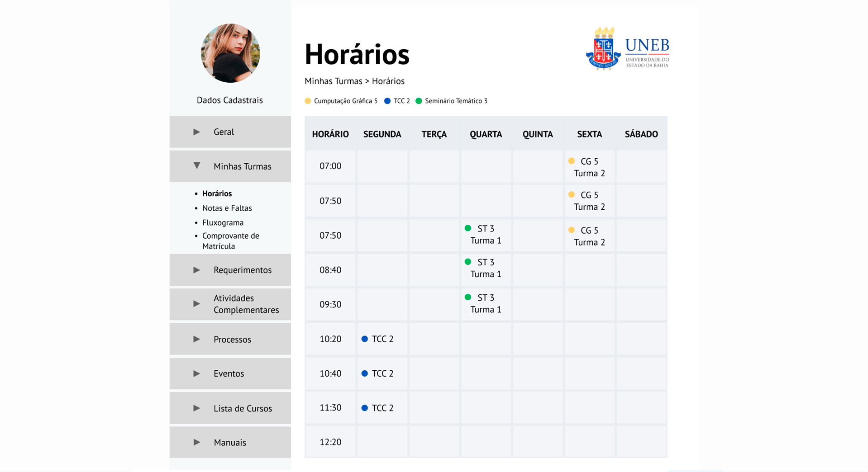Expand the Requerimentos section arrow
The width and height of the screenshot is (868, 472).
[196, 270]
